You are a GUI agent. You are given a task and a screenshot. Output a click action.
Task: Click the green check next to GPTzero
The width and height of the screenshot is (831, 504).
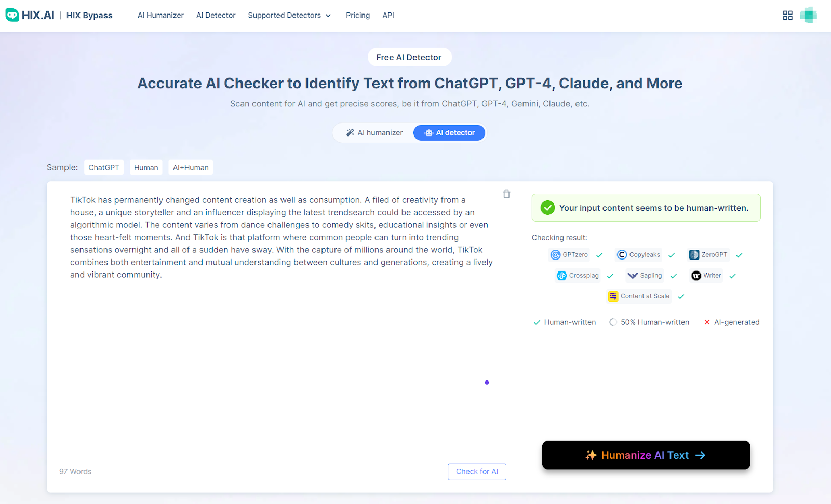599,255
